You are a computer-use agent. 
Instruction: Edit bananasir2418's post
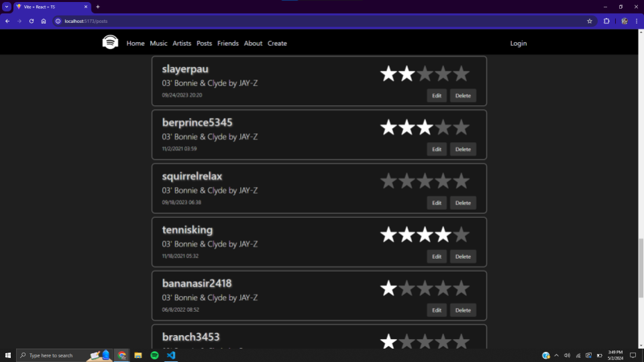pyautogui.click(x=437, y=310)
